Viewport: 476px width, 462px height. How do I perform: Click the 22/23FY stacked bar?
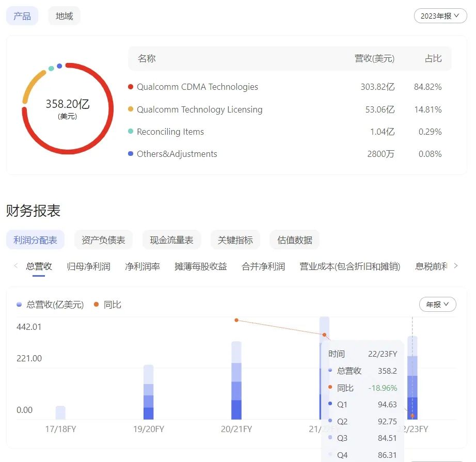(x=412, y=378)
